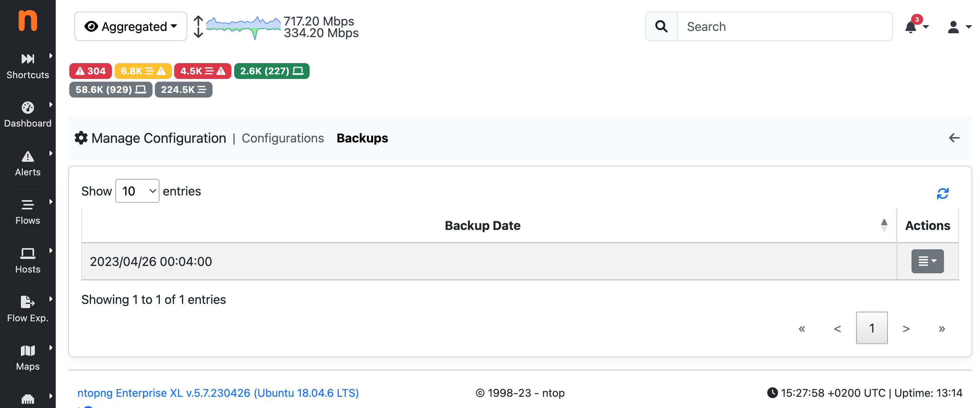This screenshot has height=408, width=980.
Task: Refresh the backups table
Action: tap(943, 194)
